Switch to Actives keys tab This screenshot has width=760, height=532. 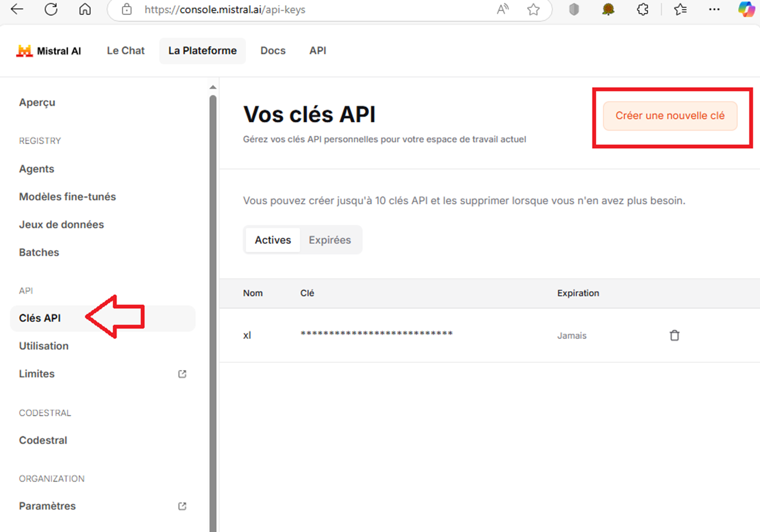[273, 240]
